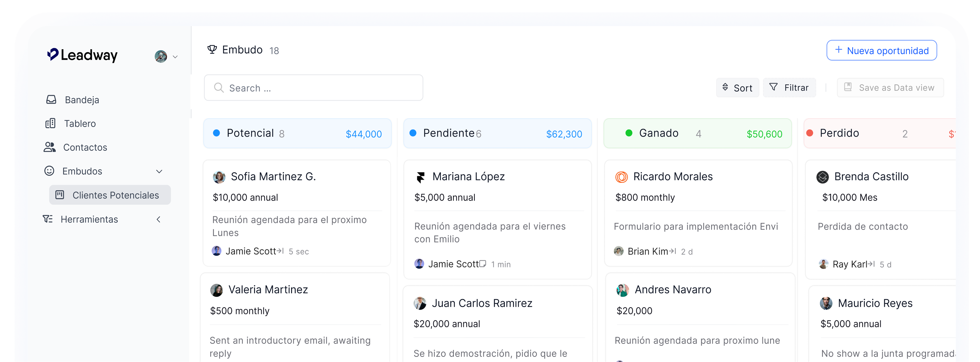Click the Nueva oportunidad button

(881, 50)
